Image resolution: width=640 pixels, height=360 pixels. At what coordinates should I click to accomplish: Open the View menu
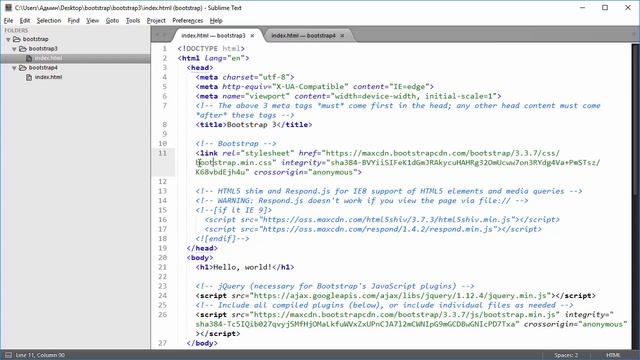click(x=93, y=20)
